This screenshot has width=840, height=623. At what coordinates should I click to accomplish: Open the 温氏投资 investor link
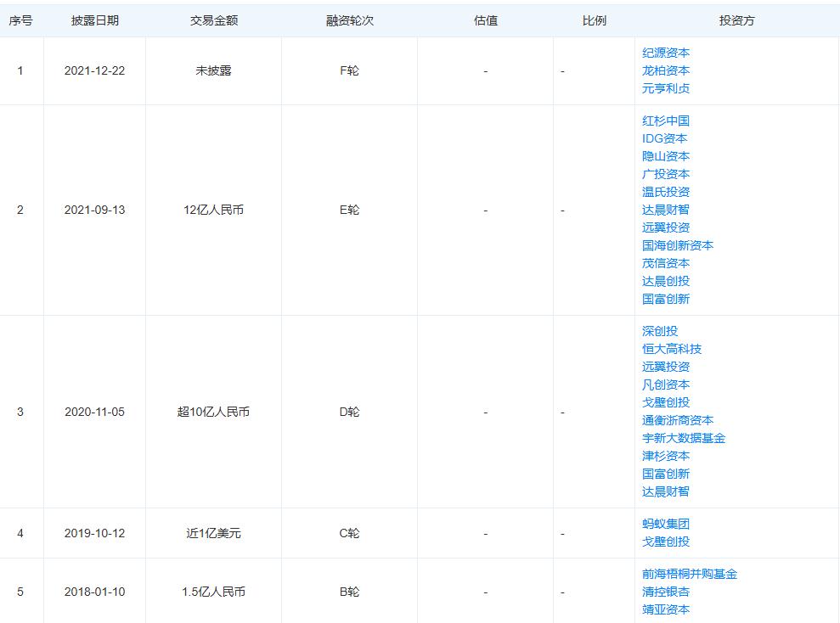(666, 192)
